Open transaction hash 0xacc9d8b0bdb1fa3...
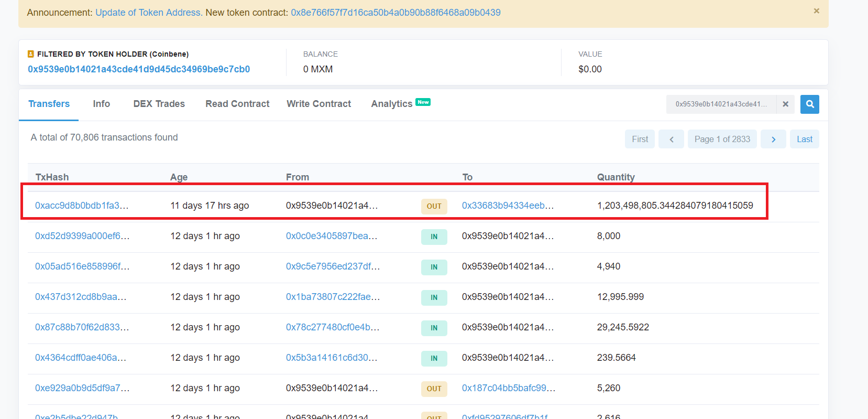The image size is (868, 419). [x=82, y=206]
